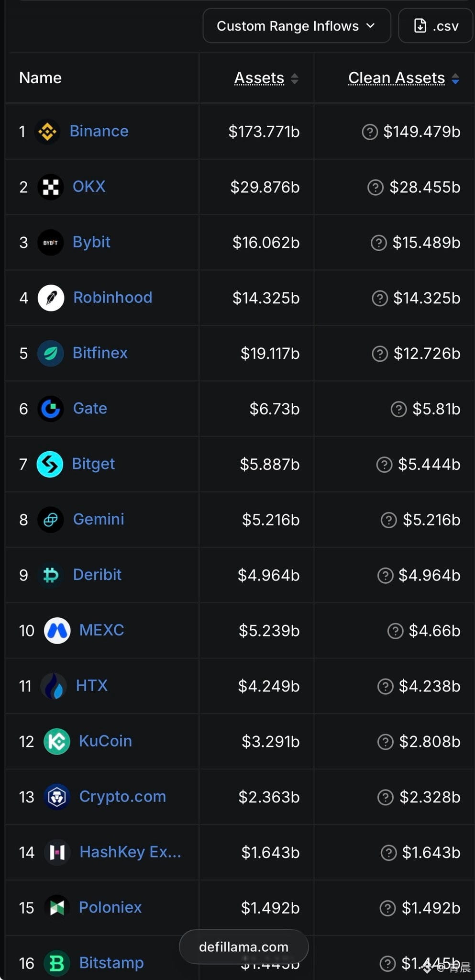Click question mark next to $5.81b Gate
This screenshot has width=475, height=980.
(398, 409)
